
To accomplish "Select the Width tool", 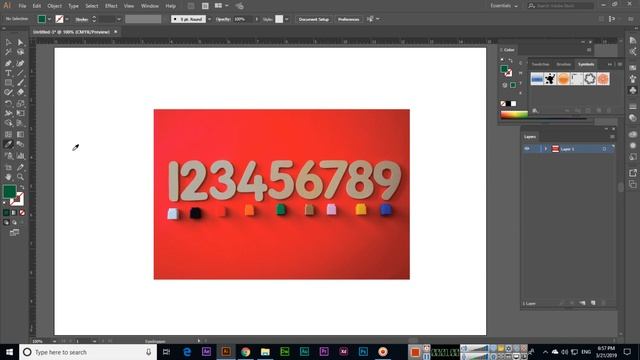I will coord(8,113).
